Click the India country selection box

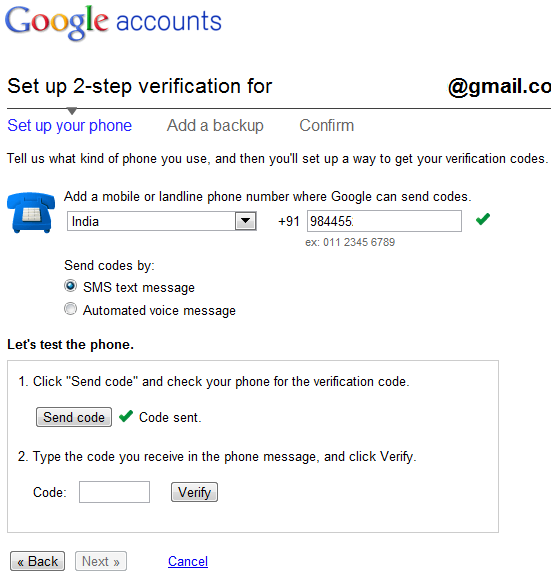click(x=162, y=221)
